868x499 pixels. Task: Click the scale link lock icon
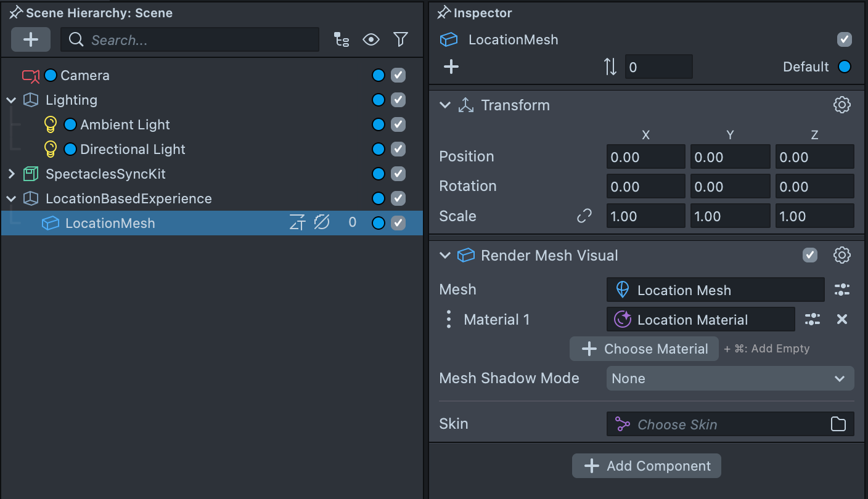tap(584, 216)
